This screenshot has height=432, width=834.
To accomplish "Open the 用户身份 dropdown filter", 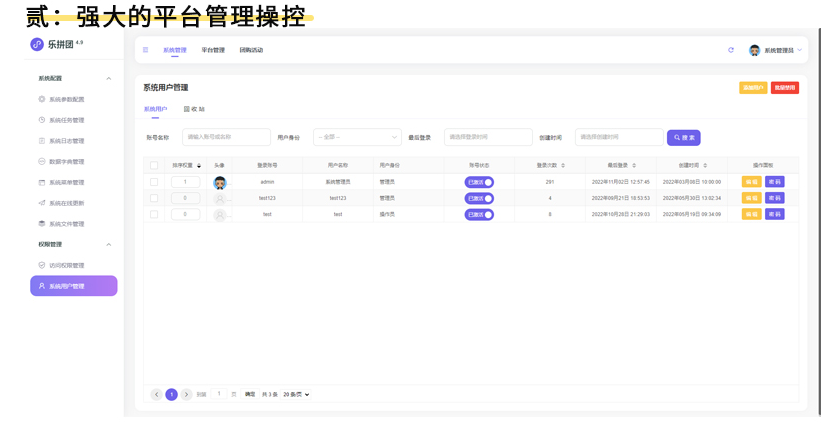I will (x=357, y=137).
